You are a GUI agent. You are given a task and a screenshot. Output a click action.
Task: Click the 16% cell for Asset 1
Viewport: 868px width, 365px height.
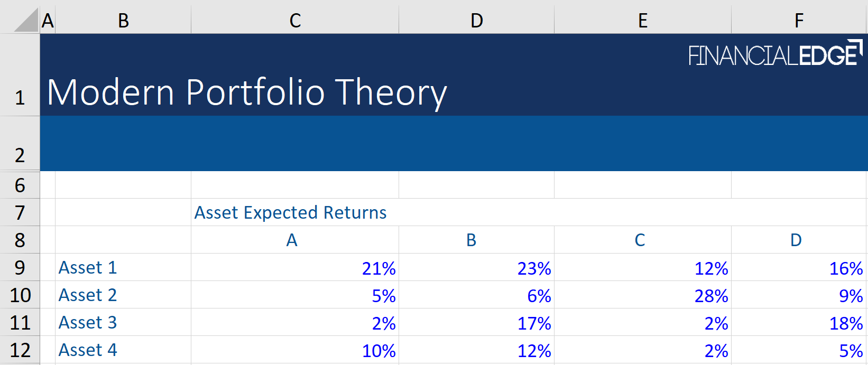(x=799, y=268)
